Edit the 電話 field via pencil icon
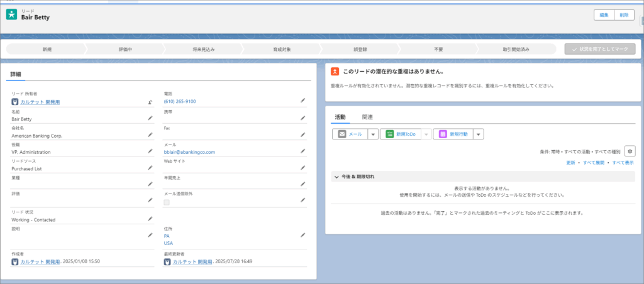 tap(303, 101)
